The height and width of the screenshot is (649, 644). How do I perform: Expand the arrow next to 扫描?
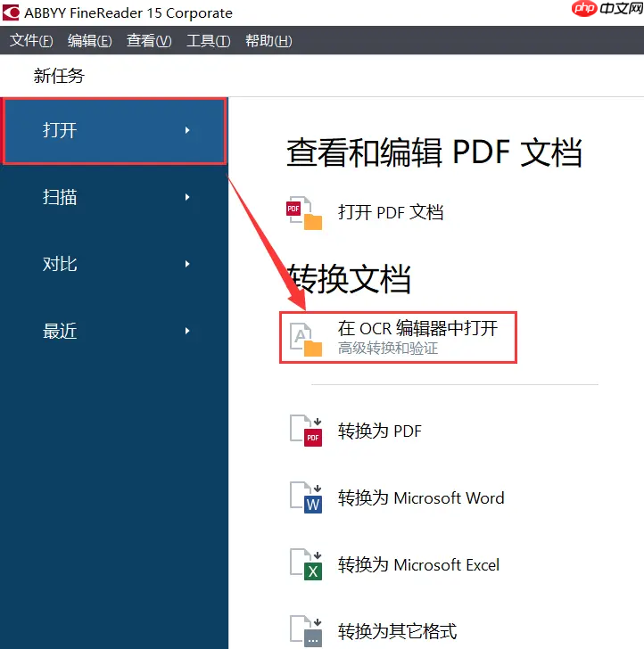(187, 197)
